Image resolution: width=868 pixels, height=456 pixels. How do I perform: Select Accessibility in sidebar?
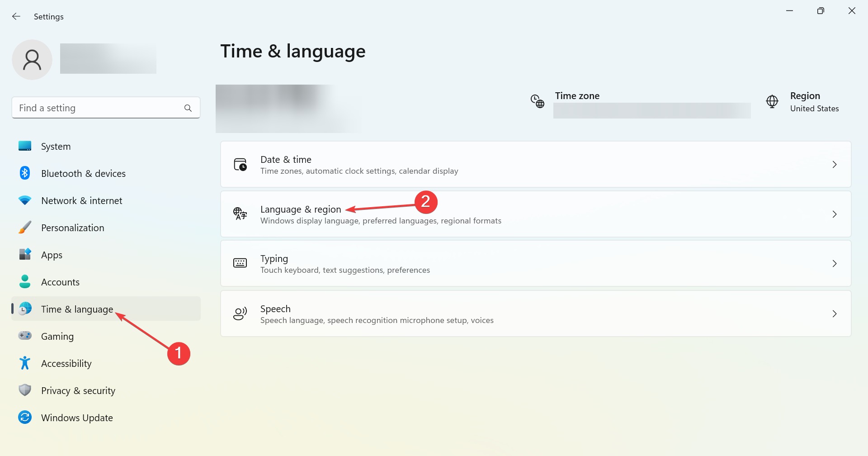point(106,363)
